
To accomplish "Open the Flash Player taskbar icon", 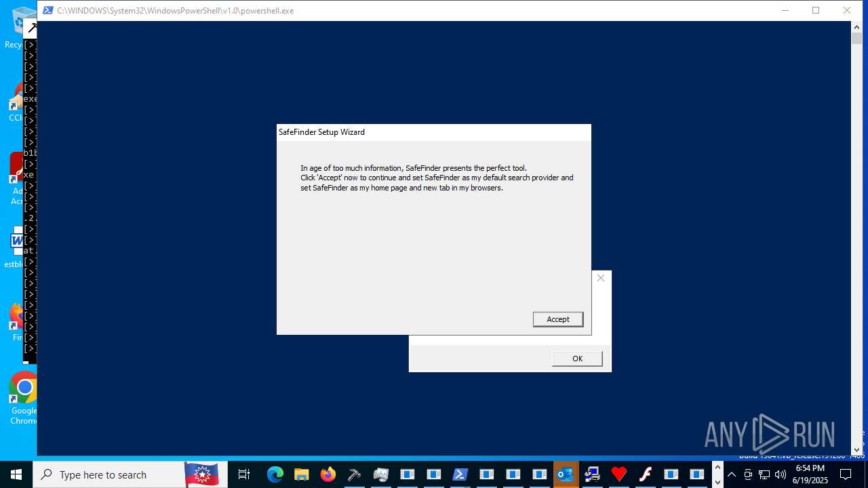I will (x=645, y=474).
